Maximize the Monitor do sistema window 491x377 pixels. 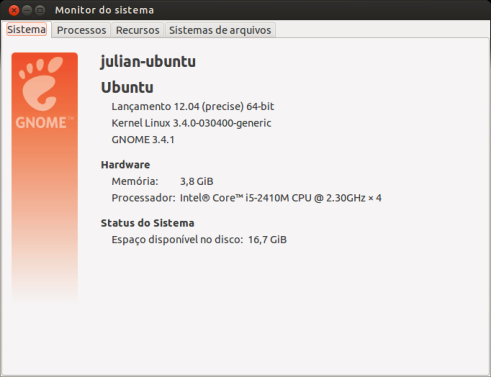[40, 10]
